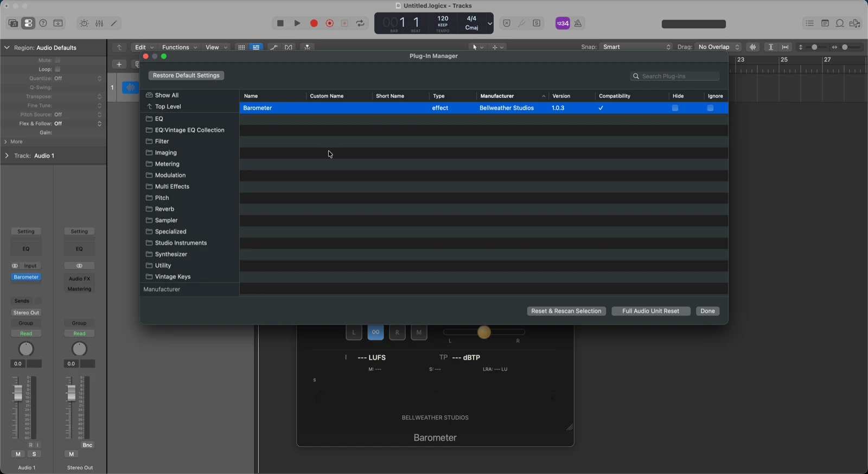This screenshot has height=474, width=868.
Task: Open the Functions menu in Tracks area
Action: pyautogui.click(x=180, y=47)
